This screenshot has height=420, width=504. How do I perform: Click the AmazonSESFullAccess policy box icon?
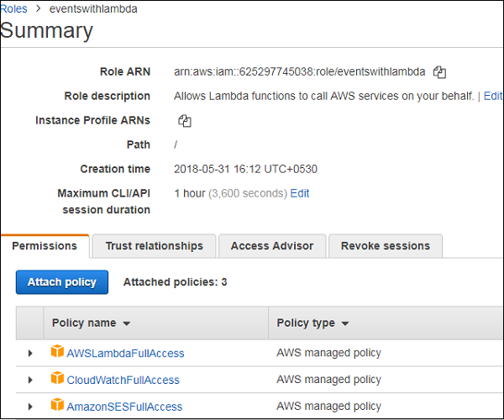[x=57, y=406]
